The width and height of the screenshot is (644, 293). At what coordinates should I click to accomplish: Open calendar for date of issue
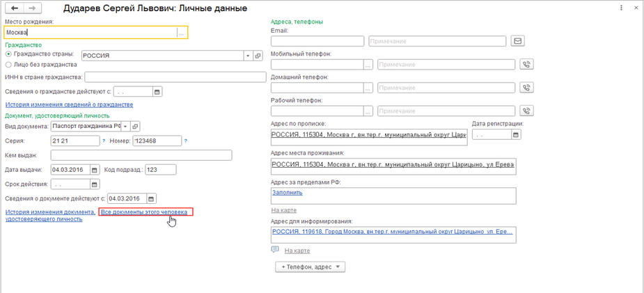(x=95, y=170)
